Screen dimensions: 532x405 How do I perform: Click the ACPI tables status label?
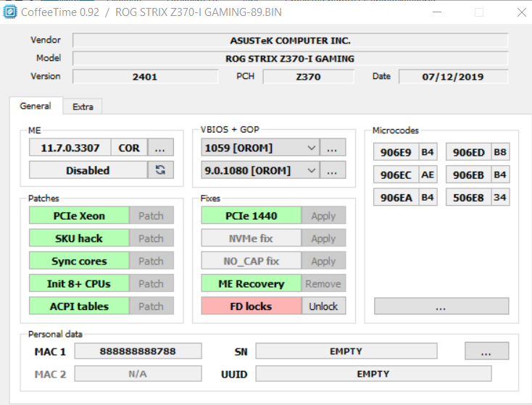(79, 306)
